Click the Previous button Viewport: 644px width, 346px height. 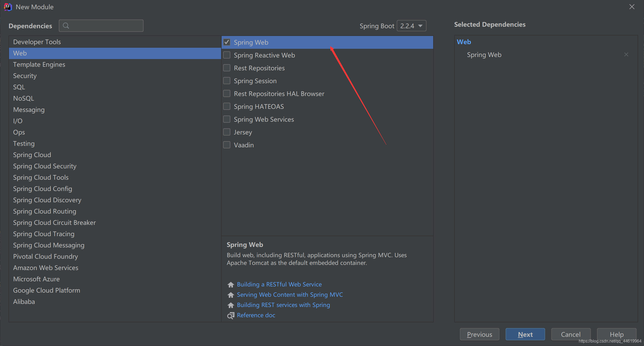tap(479, 334)
